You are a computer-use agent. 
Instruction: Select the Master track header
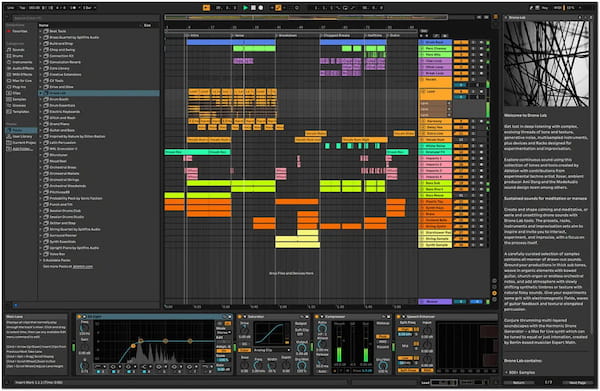coord(435,302)
